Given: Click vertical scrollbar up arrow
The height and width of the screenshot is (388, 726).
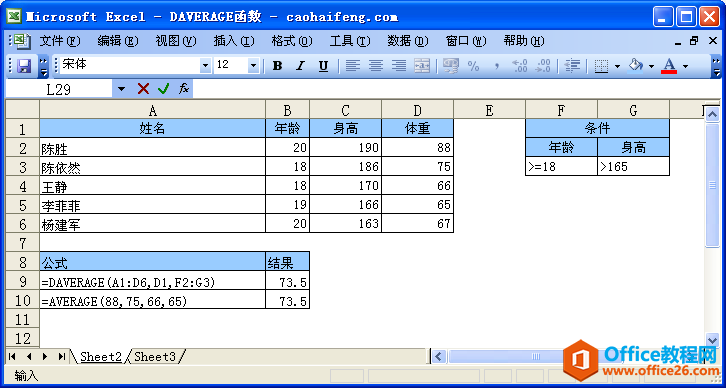Looking at the screenshot, I should 712,113.
